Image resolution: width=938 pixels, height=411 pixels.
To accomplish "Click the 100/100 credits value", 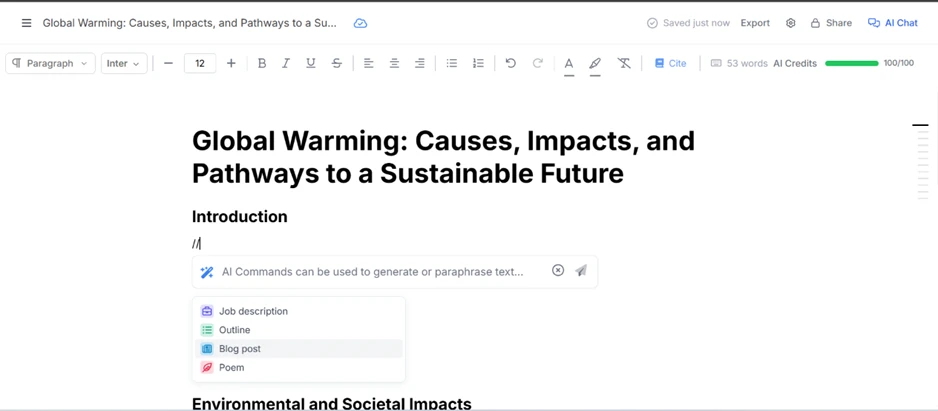I will tap(899, 63).
